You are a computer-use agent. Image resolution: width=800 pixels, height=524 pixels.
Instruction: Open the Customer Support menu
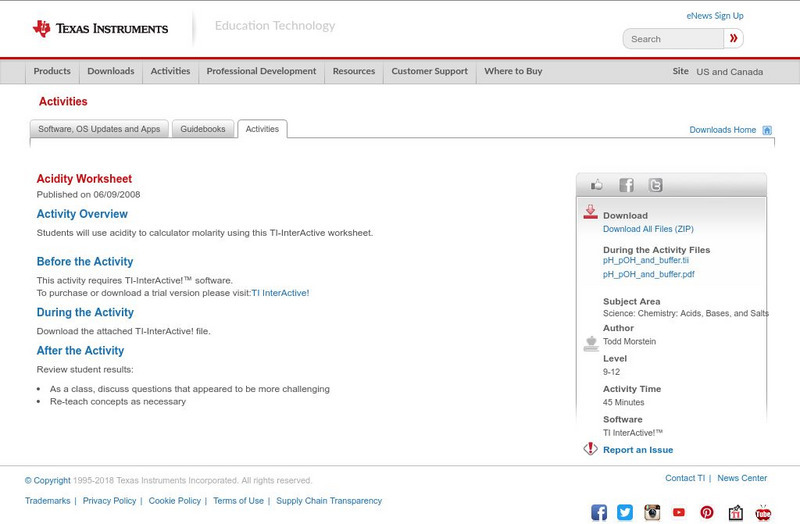pyautogui.click(x=430, y=71)
